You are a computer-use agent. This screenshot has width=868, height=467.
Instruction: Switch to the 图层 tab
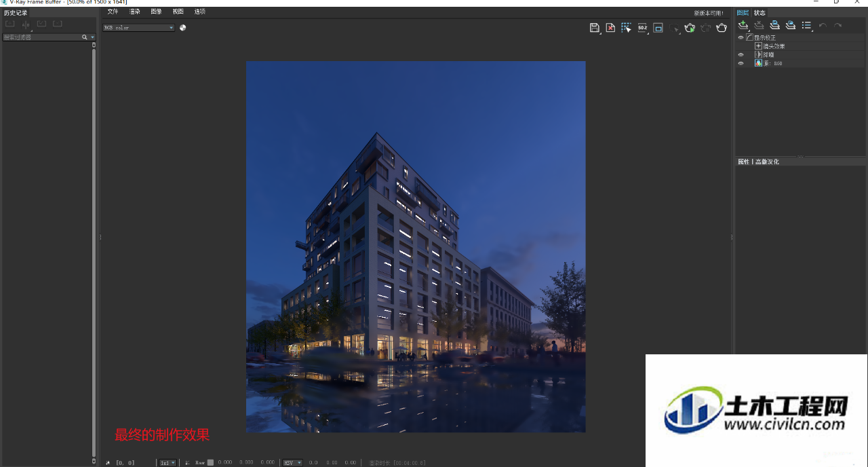[x=743, y=13]
